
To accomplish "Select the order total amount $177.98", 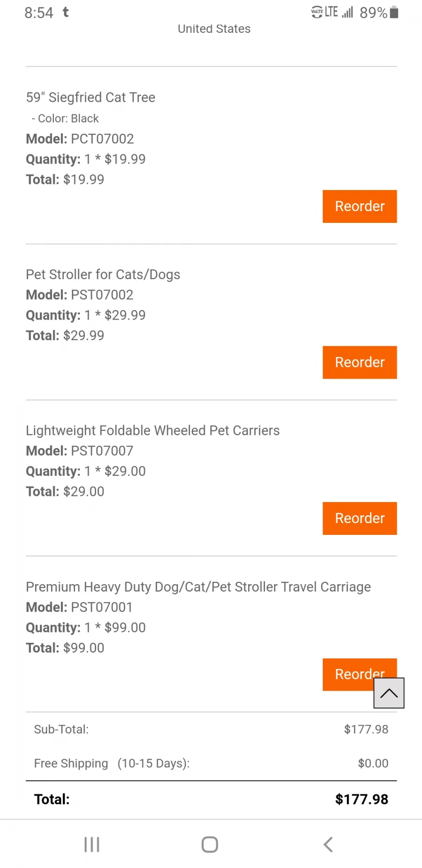I will (362, 799).
